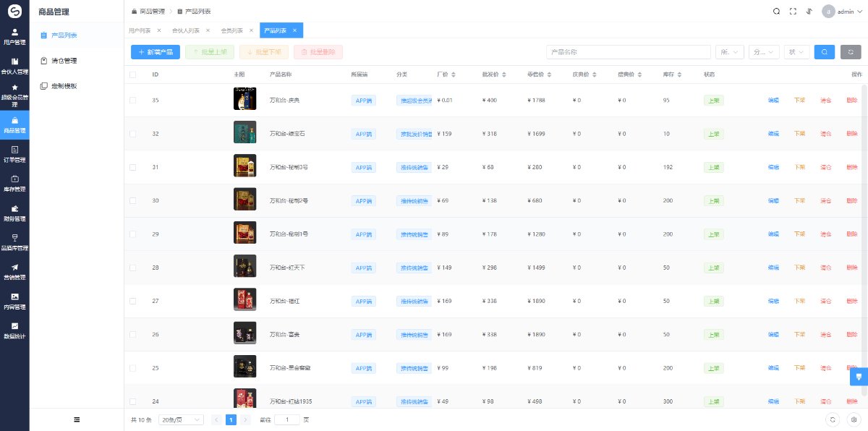Switch to the 用户列表 tab
This screenshot has height=431, width=868.
point(140,30)
